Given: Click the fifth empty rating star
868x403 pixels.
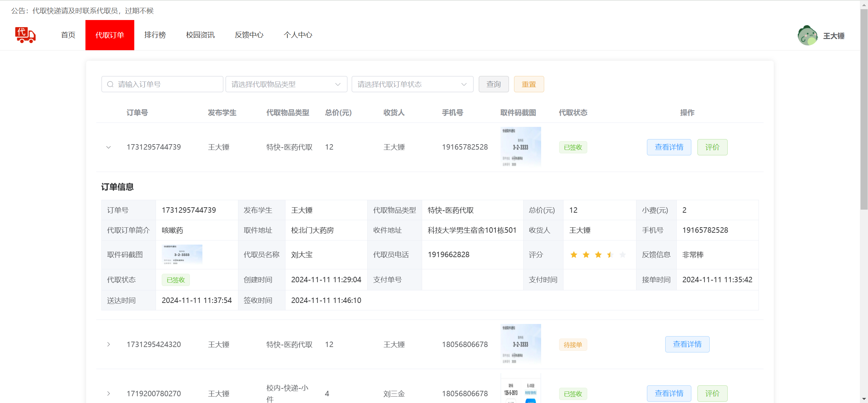Looking at the screenshot, I should (x=623, y=255).
